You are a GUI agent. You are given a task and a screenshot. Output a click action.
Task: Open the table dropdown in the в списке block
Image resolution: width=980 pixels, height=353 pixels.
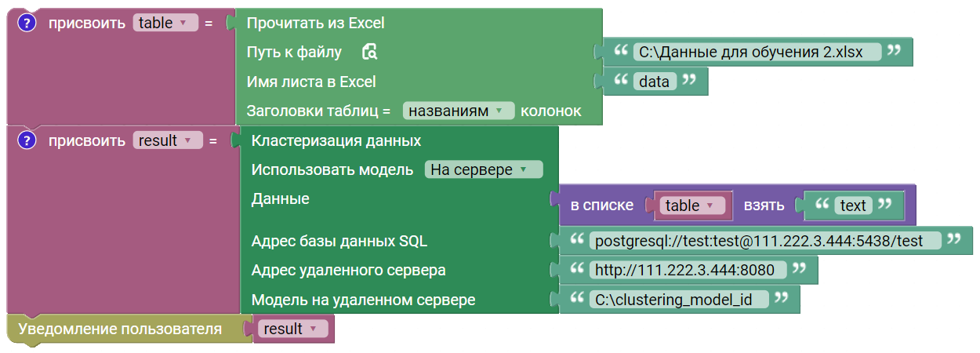693,206
